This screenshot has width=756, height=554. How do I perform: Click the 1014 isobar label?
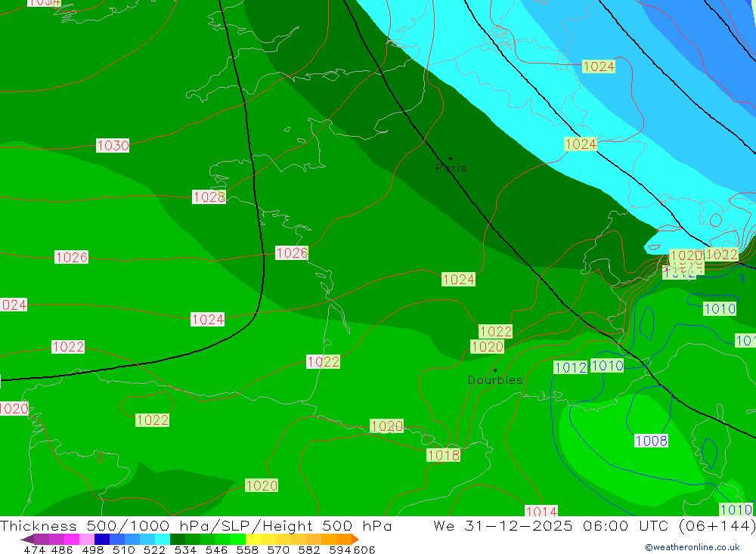pos(541,511)
